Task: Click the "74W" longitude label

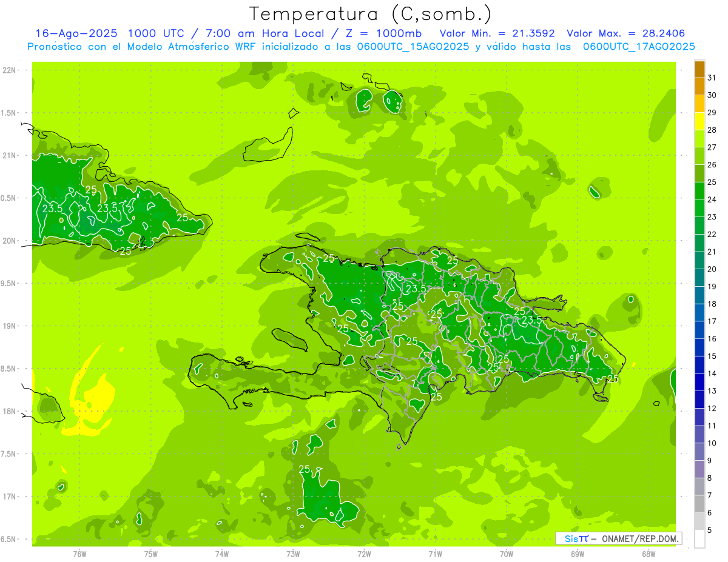Action: pos(222,554)
